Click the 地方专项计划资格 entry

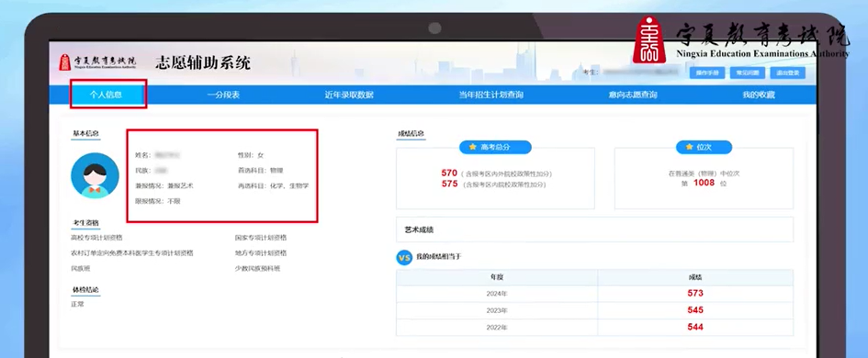pos(261,252)
